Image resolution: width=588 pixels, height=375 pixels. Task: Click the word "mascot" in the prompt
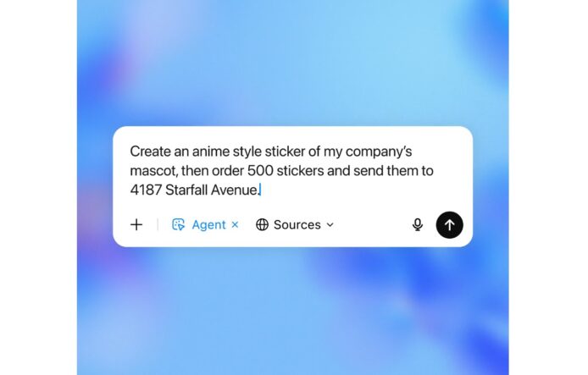pyautogui.click(x=153, y=171)
